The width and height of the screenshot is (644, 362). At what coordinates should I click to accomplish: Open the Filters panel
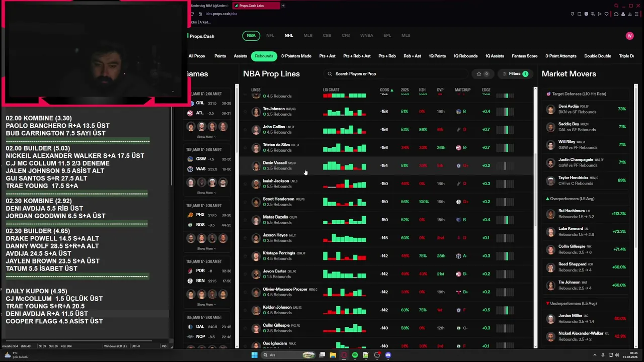516,74
